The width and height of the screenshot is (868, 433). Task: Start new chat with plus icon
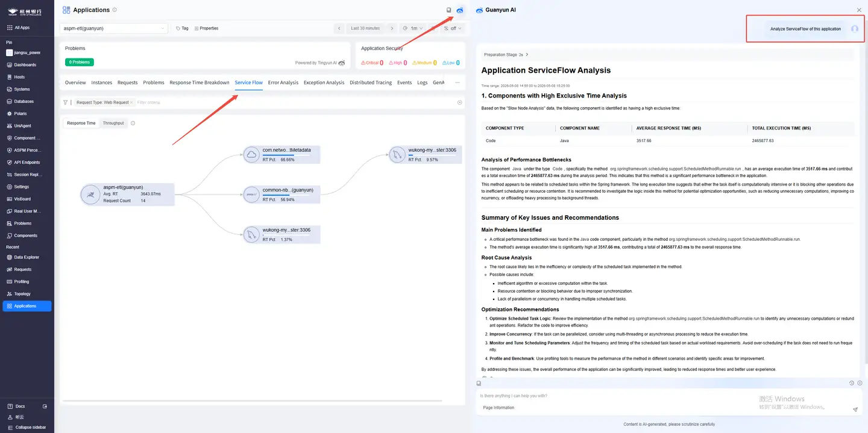[x=860, y=383]
